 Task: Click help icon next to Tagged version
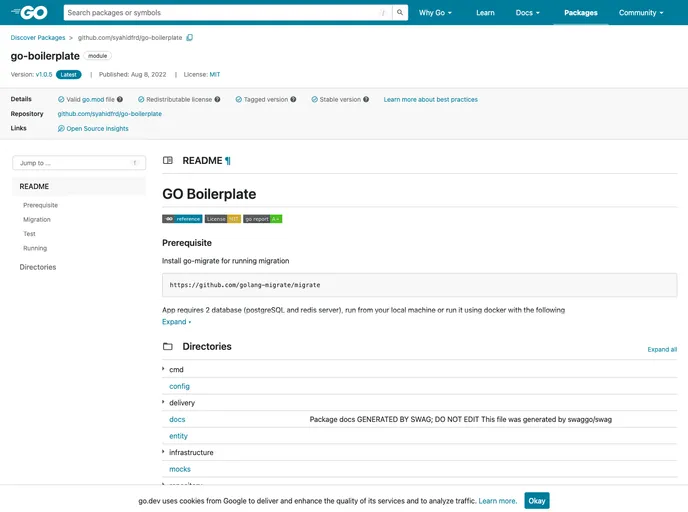(x=293, y=100)
